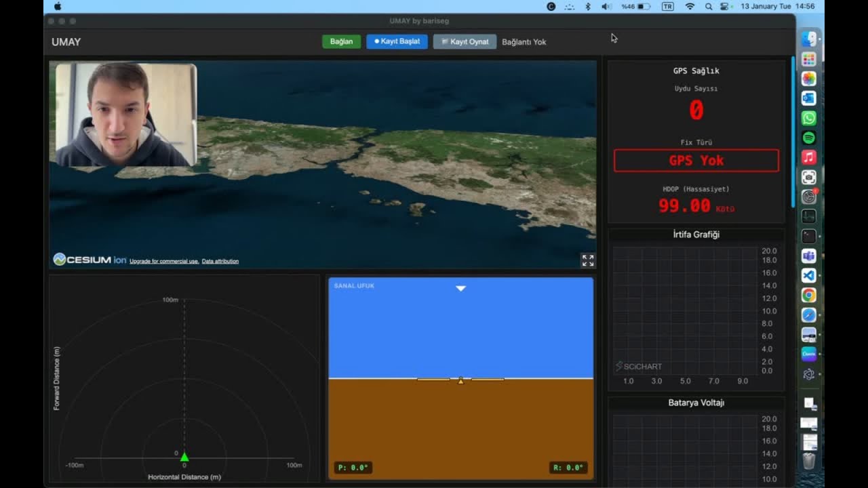Play back recording with Kayıt Oynat
Image resolution: width=868 pixels, height=488 pixels.
click(465, 41)
